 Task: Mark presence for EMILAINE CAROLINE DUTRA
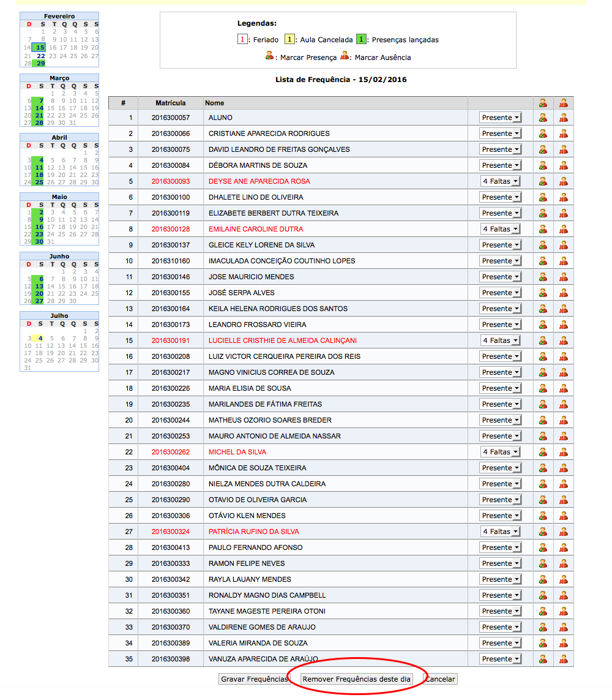click(543, 229)
